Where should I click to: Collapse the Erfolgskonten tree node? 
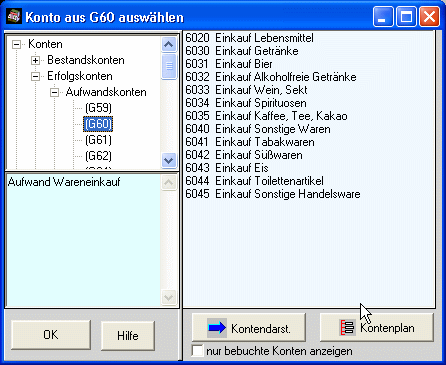(35, 76)
